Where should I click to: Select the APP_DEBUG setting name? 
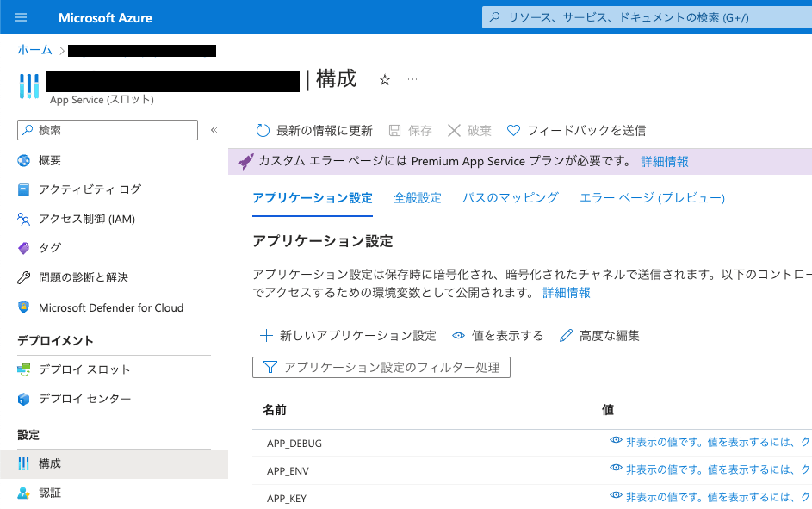coord(294,444)
